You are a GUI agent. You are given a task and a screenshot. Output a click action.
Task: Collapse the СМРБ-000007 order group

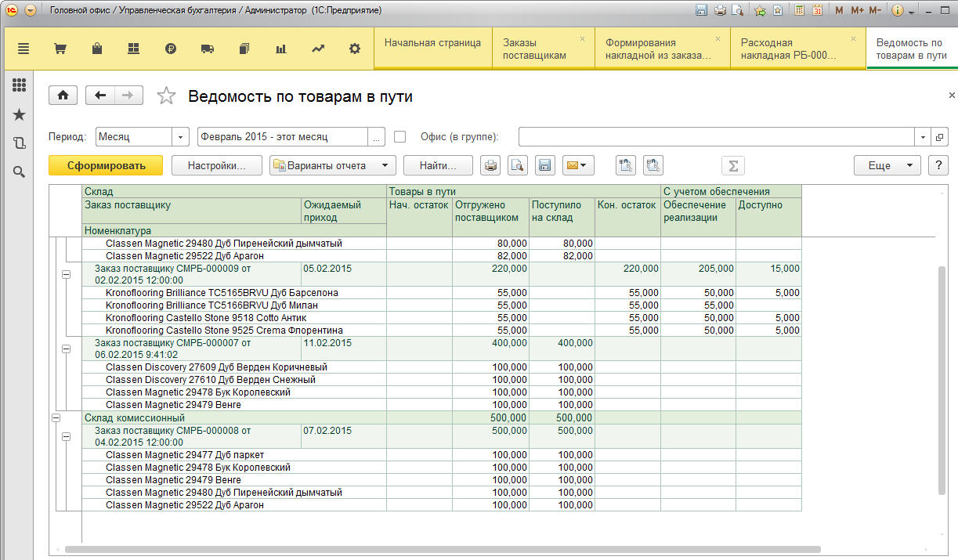tap(66, 349)
